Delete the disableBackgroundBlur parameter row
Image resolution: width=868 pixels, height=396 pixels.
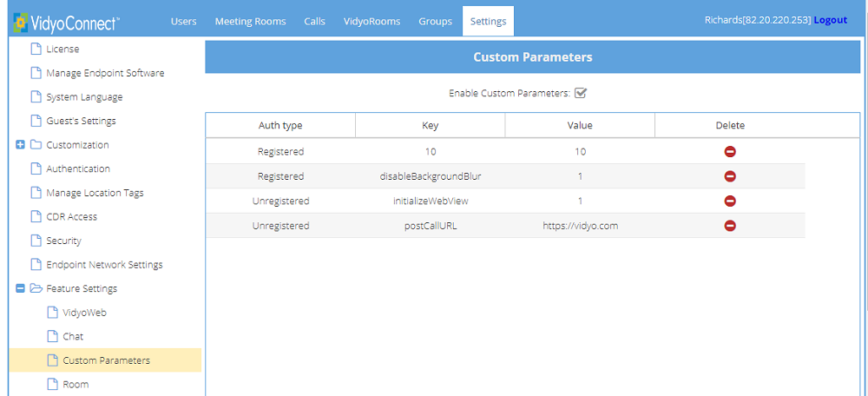coord(730,176)
